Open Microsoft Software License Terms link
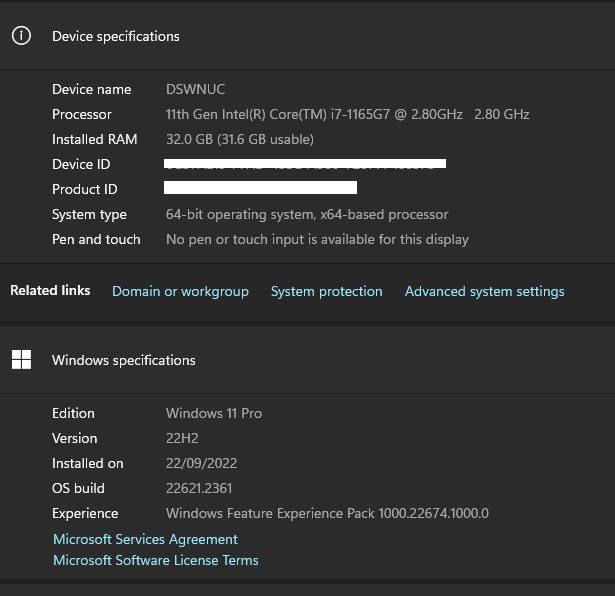 155,560
